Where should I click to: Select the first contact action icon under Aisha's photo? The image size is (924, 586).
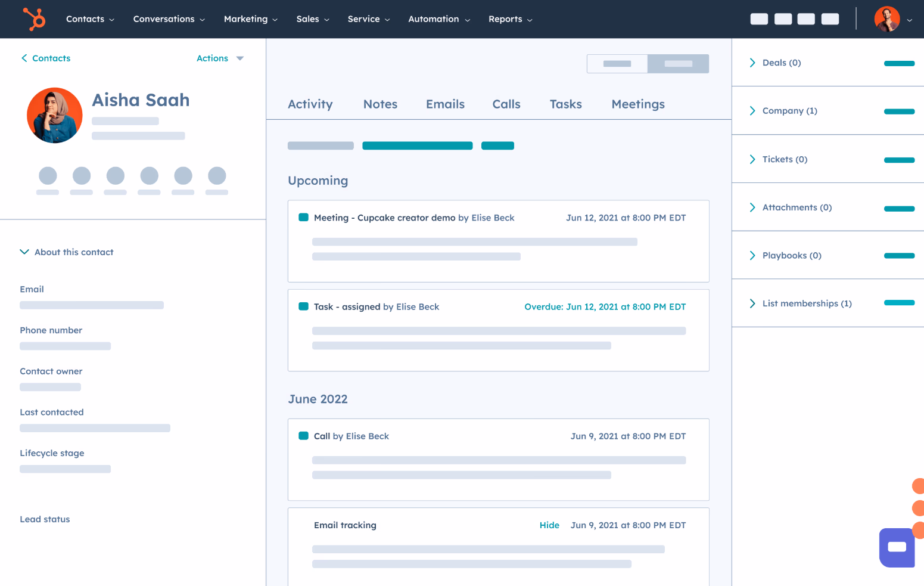pyautogui.click(x=48, y=175)
